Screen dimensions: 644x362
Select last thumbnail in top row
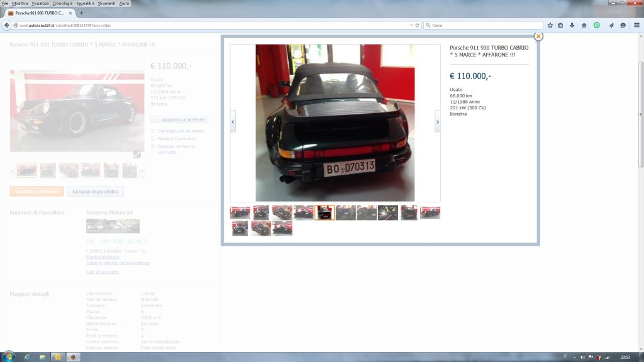(430, 212)
